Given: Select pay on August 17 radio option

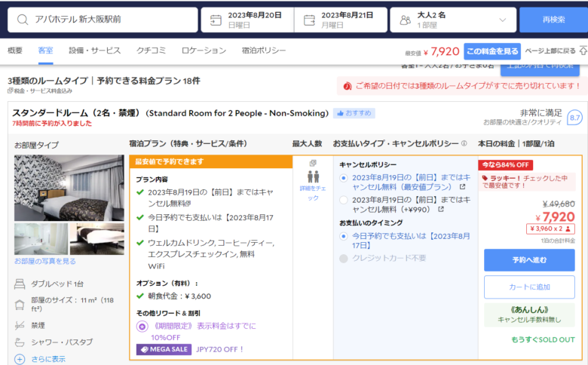Looking at the screenshot, I should (345, 236).
